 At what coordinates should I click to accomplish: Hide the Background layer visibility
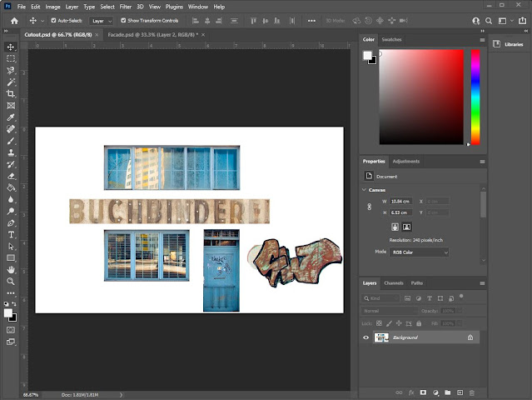click(365, 337)
